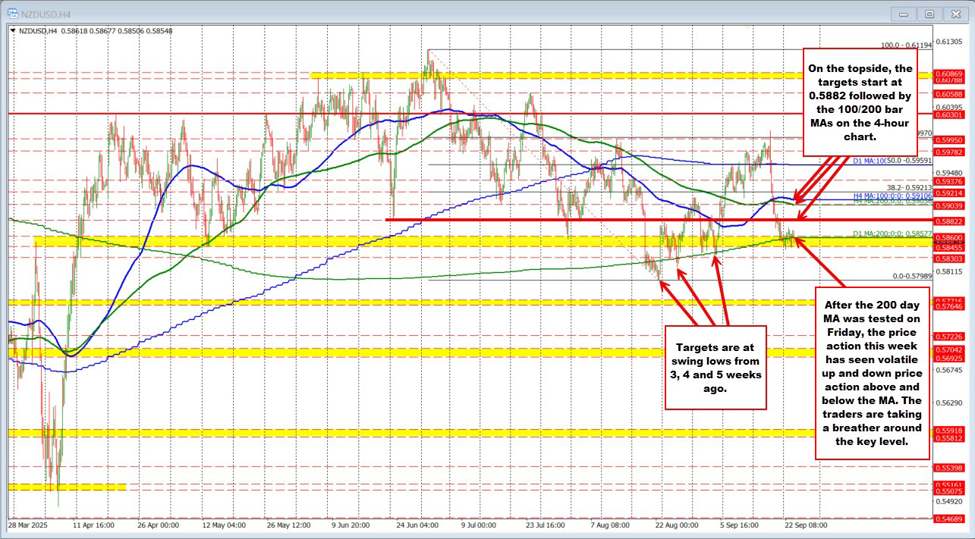Click the 0.58822 red price label on axis
The height and width of the screenshot is (539, 975).
click(x=948, y=220)
